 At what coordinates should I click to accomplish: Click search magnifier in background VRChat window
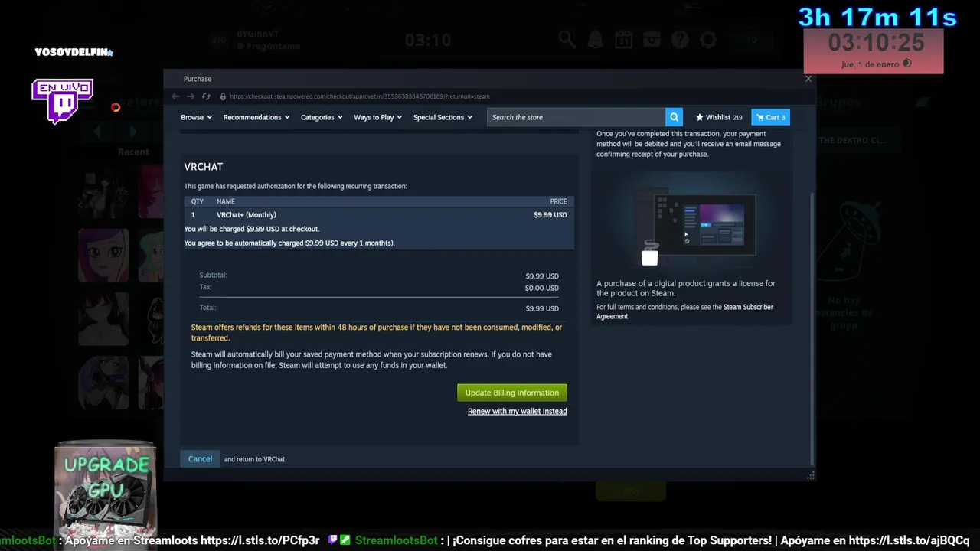pos(567,40)
